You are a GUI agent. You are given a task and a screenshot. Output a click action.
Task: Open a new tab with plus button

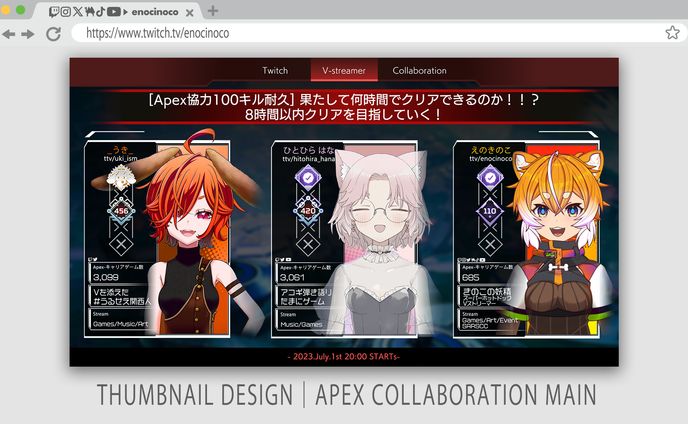tap(213, 11)
